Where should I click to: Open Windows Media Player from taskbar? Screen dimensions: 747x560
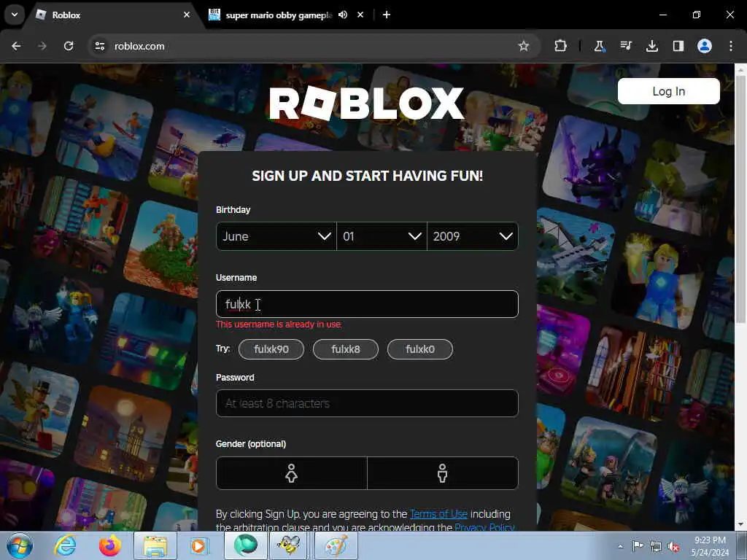click(x=198, y=545)
